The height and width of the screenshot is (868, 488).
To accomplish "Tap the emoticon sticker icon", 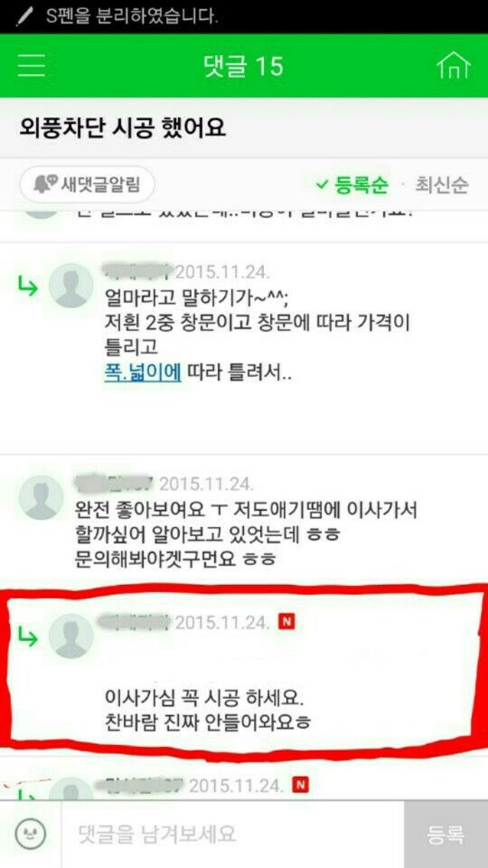I will coord(31,834).
